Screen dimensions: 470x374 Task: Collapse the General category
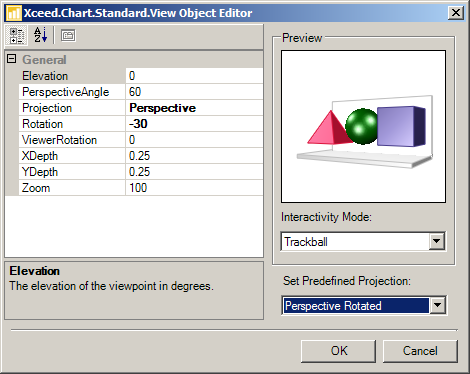(12, 59)
